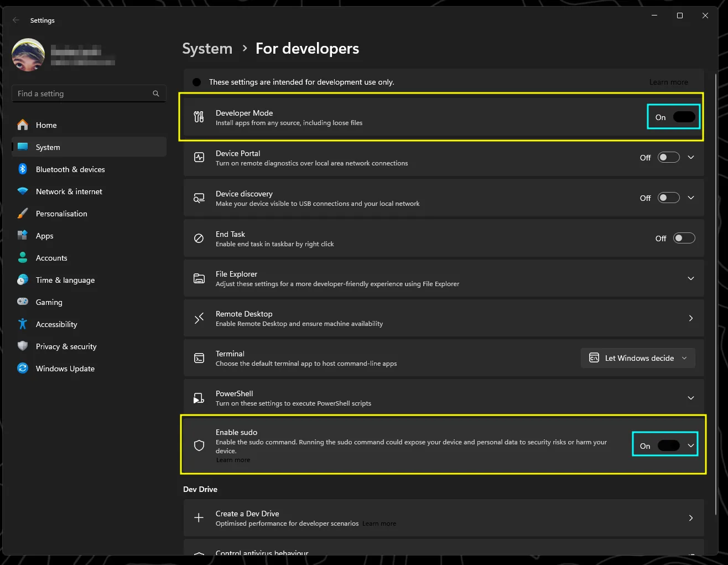728x565 pixels.
Task: Open Windows Update page
Action: tap(89, 369)
